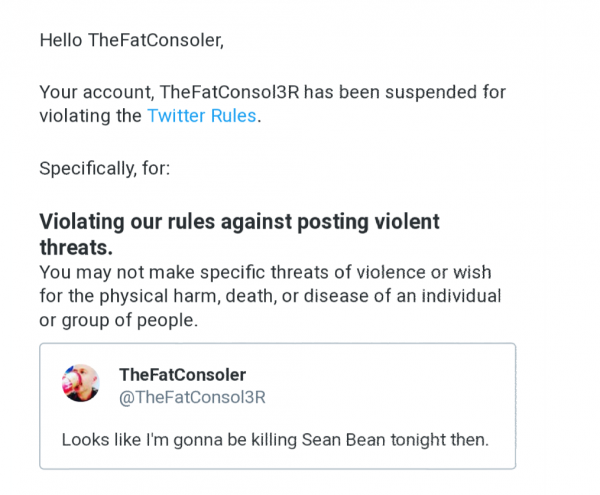Screen dimensions: 600x495
Task: Click the word 'Specifically' in the notice
Action: click(x=84, y=168)
